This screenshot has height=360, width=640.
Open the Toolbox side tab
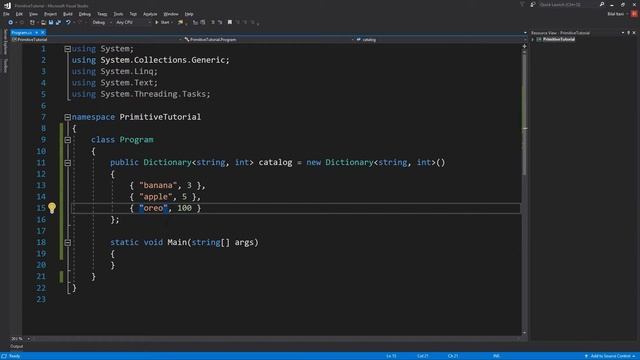click(x=5, y=66)
